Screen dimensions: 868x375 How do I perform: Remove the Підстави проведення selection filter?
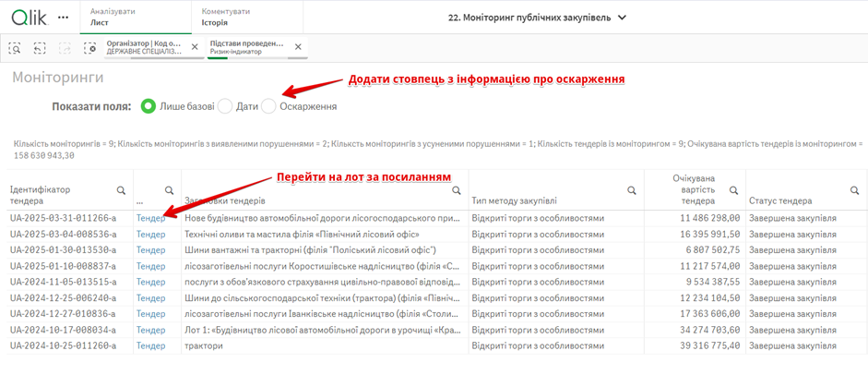coord(298,47)
